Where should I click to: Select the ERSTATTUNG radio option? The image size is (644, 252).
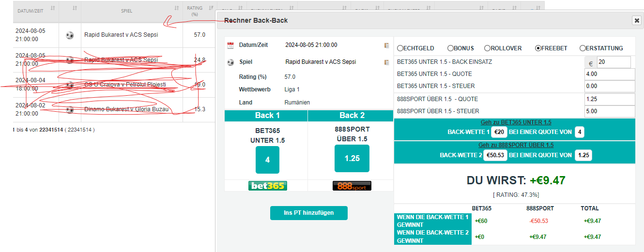tap(583, 48)
